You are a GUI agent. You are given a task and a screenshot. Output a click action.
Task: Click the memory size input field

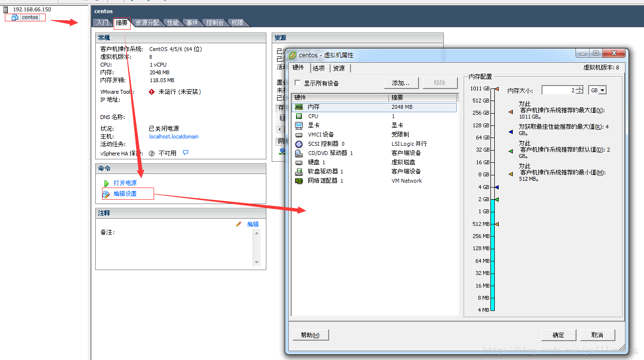pyautogui.click(x=558, y=90)
